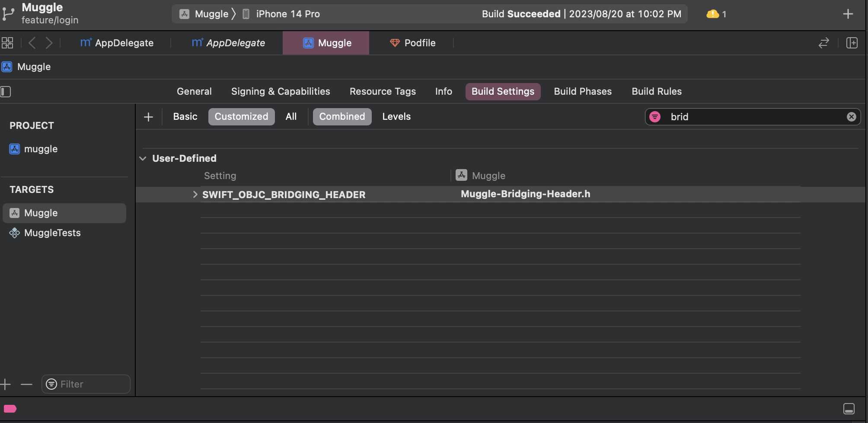Image resolution: width=868 pixels, height=423 pixels.
Task: Clear the 'brid' search text
Action: (x=851, y=117)
